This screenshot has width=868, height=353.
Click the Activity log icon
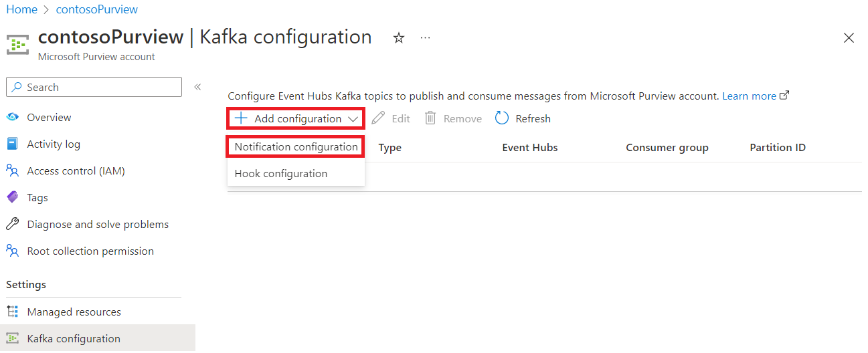(13, 144)
